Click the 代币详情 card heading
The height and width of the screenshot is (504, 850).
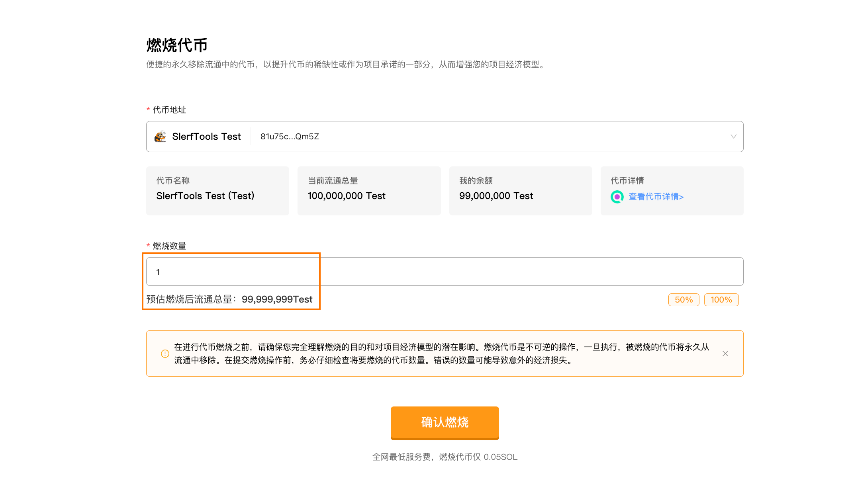[x=627, y=181]
